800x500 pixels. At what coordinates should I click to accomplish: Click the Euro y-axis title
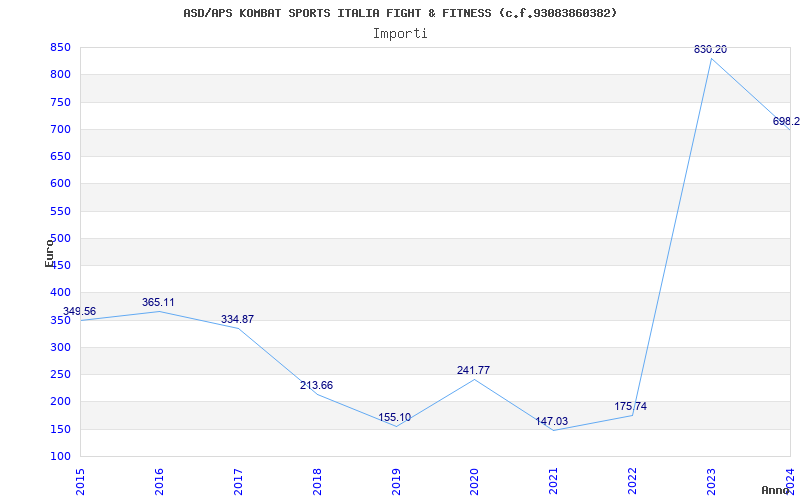(49, 253)
